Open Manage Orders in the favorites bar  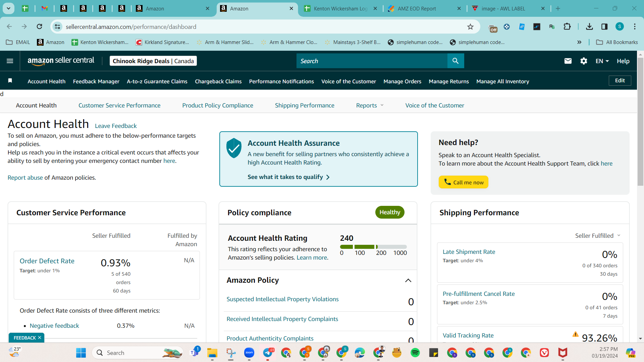[402, 81]
